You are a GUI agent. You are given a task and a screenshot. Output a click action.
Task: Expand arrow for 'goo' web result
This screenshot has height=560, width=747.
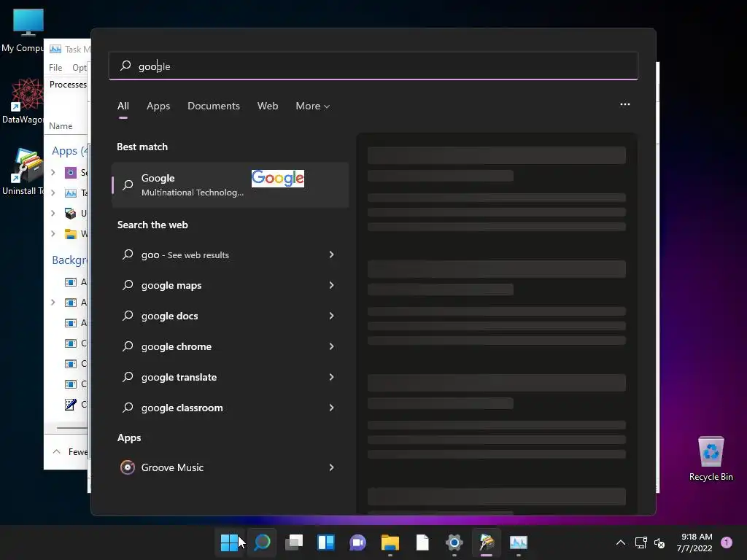coord(331,254)
